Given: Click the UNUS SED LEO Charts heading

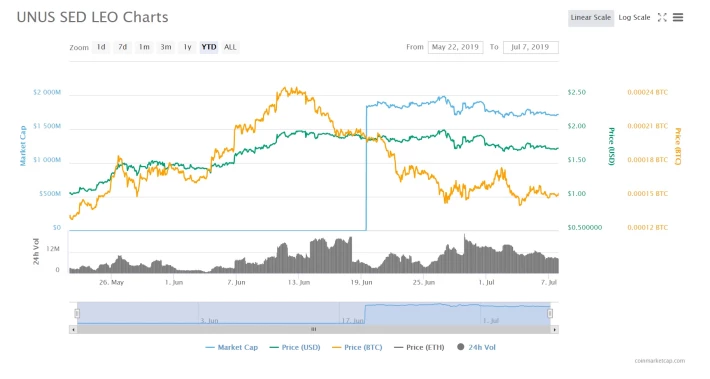Looking at the screenshot, I should pyautogui.click(x=92, y=17).
